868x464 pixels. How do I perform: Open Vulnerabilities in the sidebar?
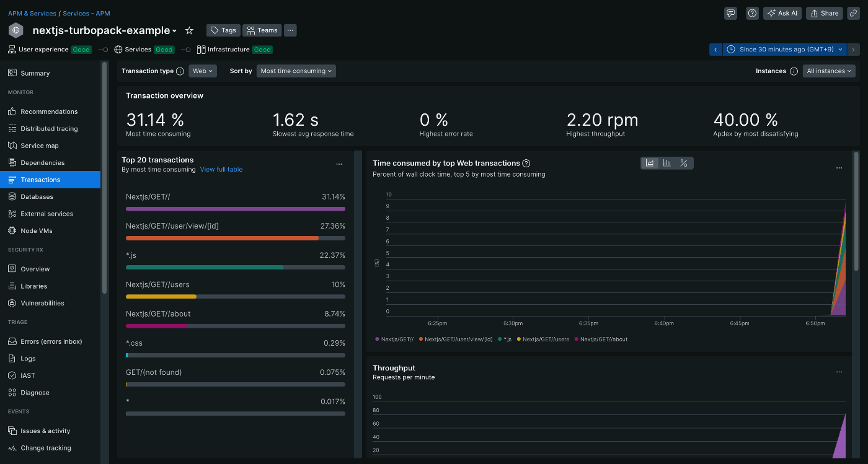50,303
